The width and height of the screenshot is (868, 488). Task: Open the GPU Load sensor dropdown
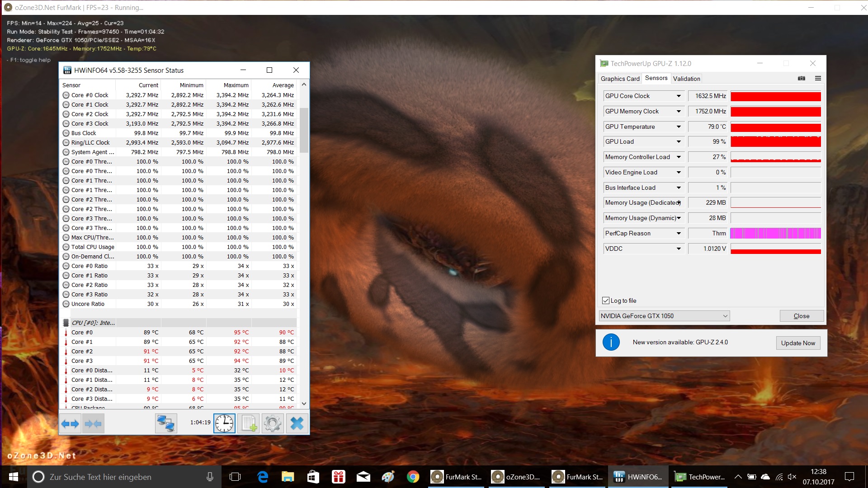pyautogui.click(x=679, y=141)
